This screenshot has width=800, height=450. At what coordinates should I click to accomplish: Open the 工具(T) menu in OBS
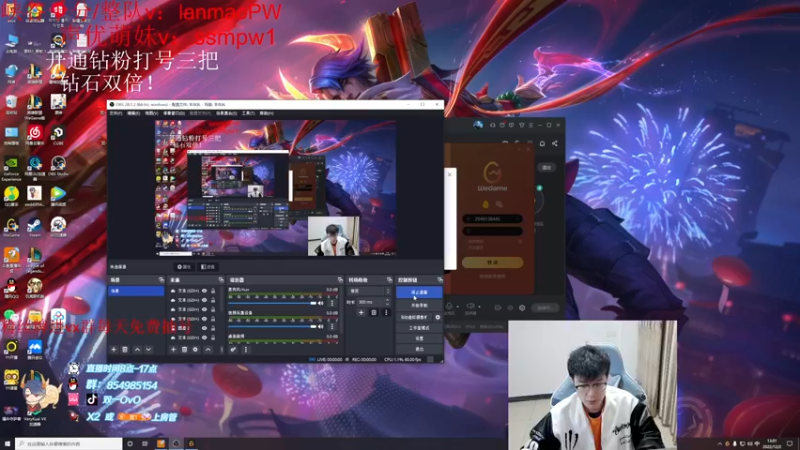[248, 113]
